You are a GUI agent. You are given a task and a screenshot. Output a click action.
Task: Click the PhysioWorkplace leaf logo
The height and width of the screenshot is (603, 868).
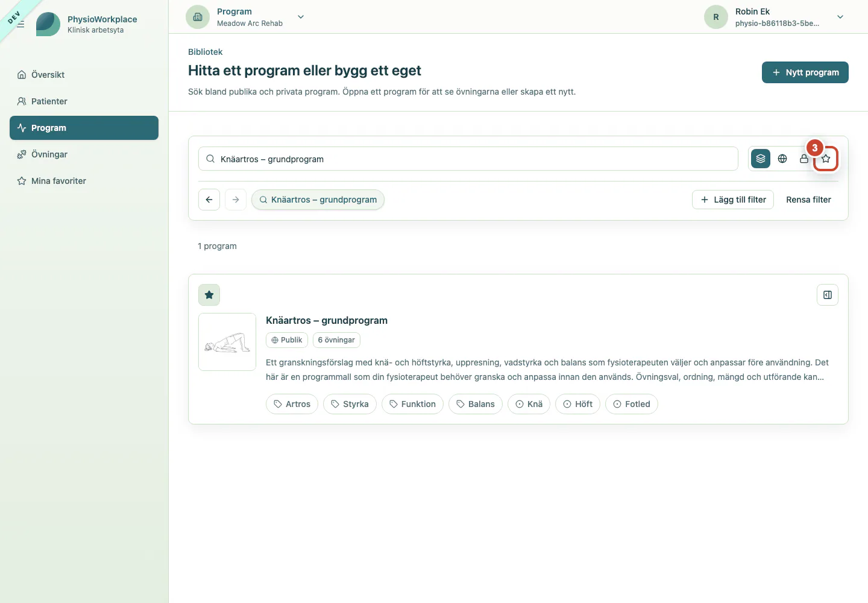tap(48, 24)
